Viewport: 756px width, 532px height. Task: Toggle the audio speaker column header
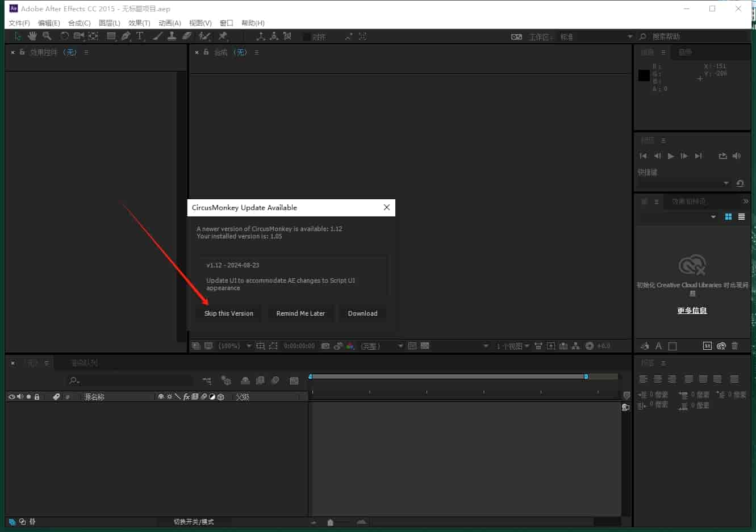[20, 397]
